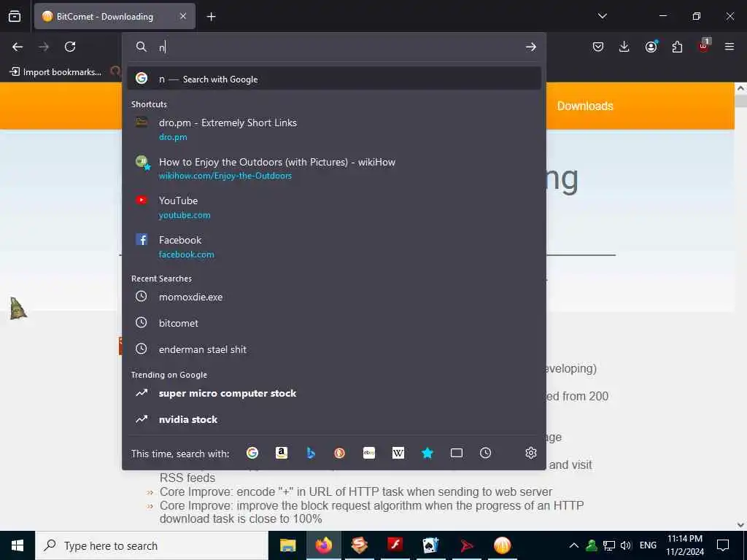Open the notification center icon
This screenshot has width=747, height=560.
pos(723,545)
